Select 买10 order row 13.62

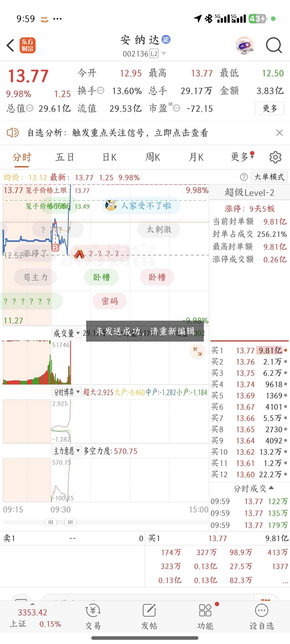249,452
